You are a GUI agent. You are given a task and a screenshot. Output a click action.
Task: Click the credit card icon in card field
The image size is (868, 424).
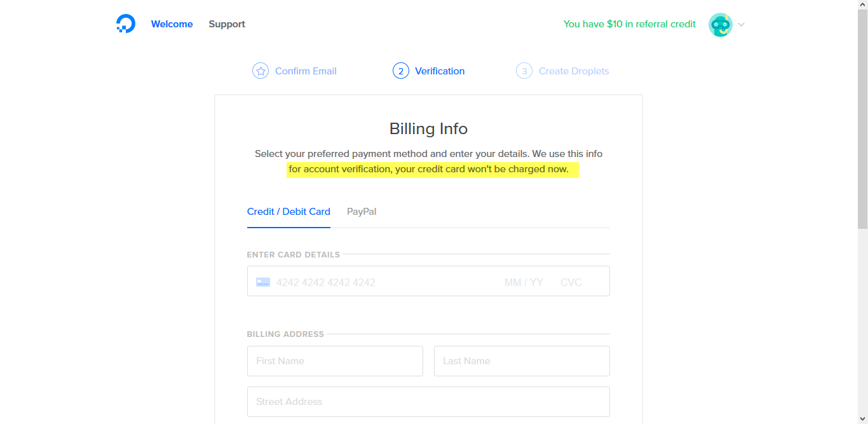point(263,282)
